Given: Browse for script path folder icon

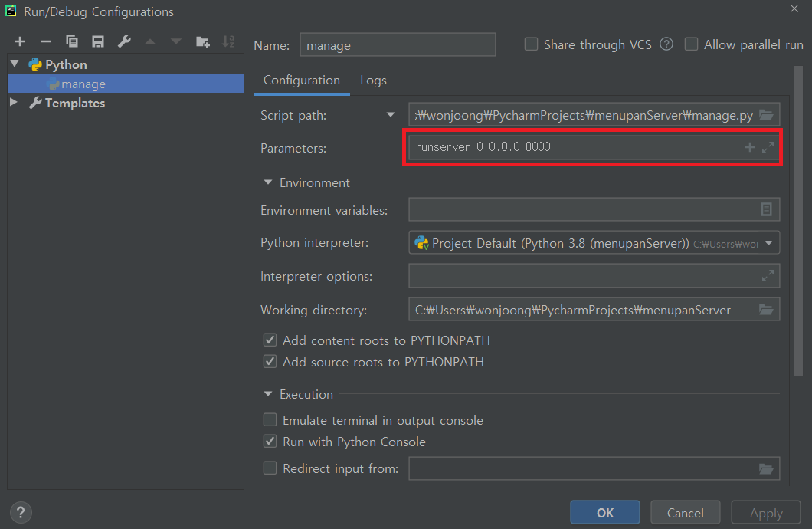Looking at the screenshot, I should point(767,115).
